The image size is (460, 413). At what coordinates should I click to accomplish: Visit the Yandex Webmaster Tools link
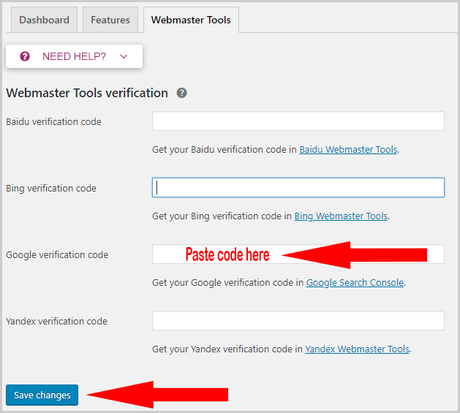coord(357,349)
